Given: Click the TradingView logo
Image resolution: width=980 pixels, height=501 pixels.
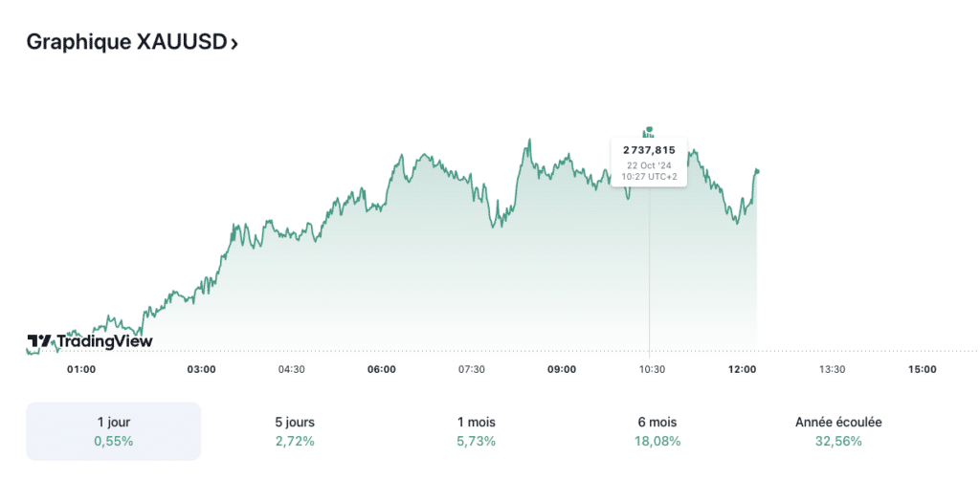Looking at the screenshot, I should (x=90, y=341).
